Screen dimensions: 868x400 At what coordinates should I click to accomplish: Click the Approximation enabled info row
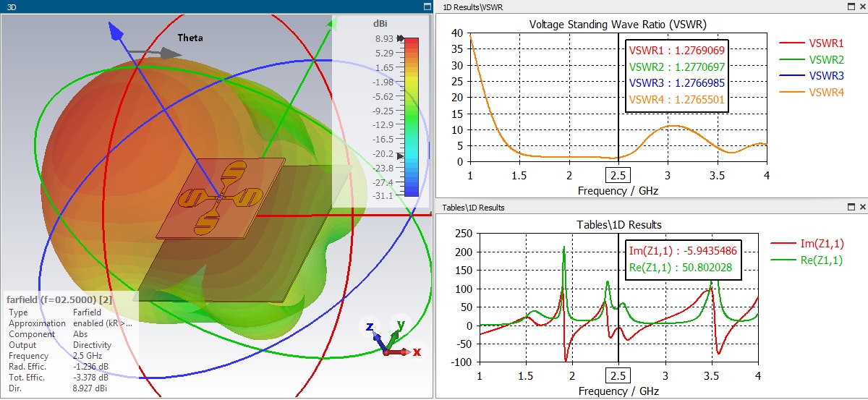pos(71,323)
